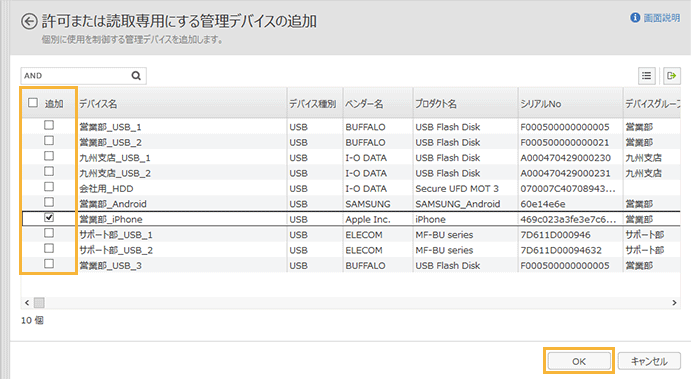This screenshot has width=691, height=379.
Task: Check the 会社用_HDD checkbox
Action: pyautogui.click(x=49, y=187)
